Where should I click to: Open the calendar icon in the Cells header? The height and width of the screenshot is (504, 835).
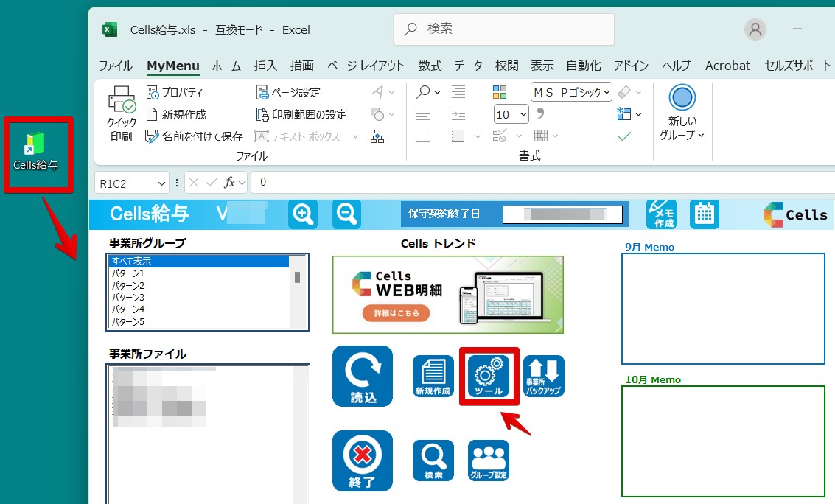pyautogui.click(x=704, y=214)
